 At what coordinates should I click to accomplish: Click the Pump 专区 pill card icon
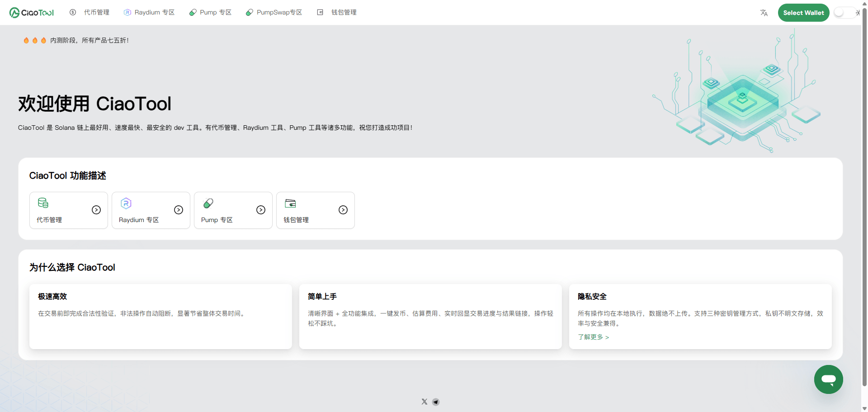tap(208, 204)
